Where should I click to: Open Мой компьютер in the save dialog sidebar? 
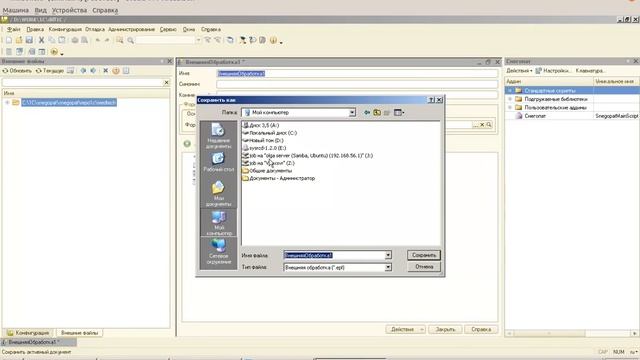[x=218, y=223]
